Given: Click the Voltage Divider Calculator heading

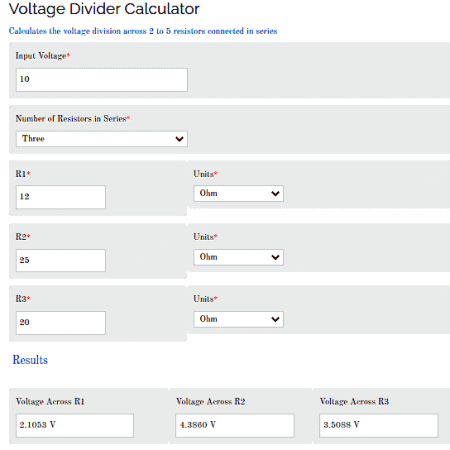Looking at the screenshot, I should click(104, 9).
